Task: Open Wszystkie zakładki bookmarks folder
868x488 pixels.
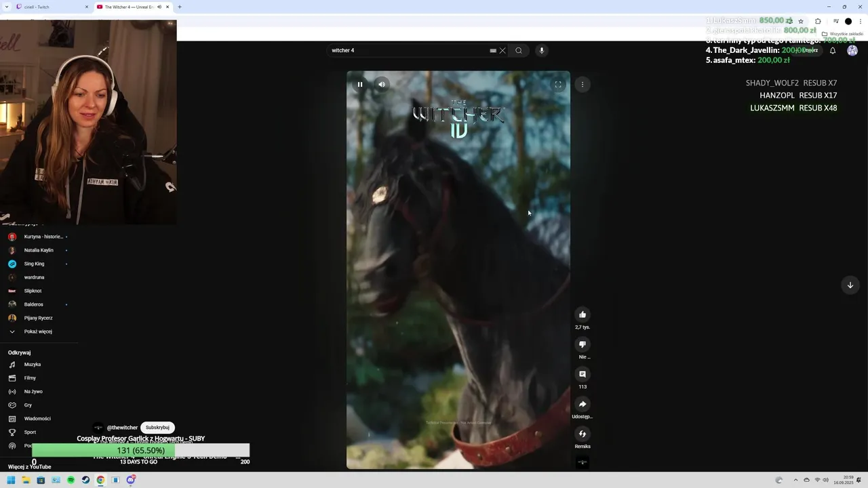Action: 842,34
